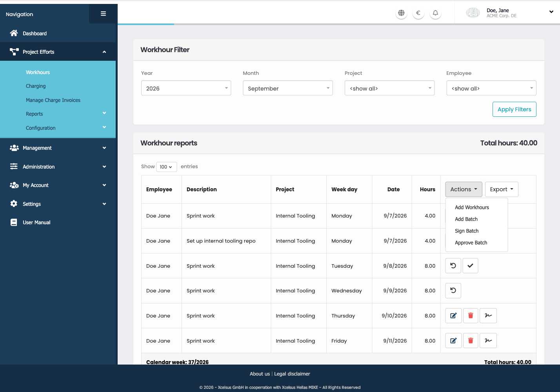This screenshot has width=560, height=392.
Task: Open the globe language selector
Action: 401,13
